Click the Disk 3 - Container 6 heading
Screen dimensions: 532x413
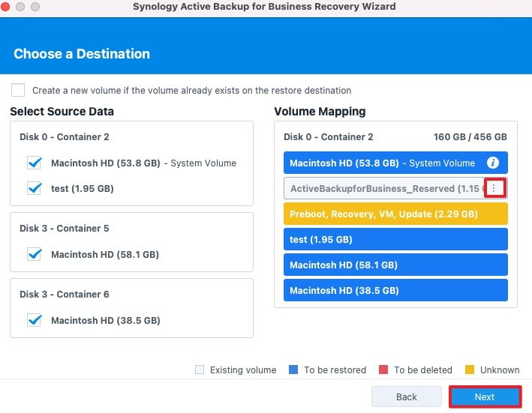point(65,295)
